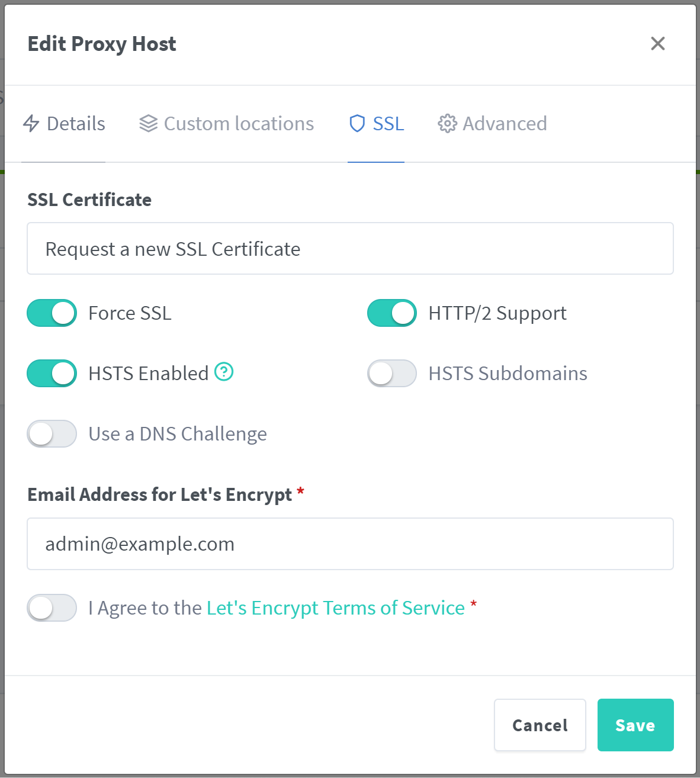Viewport: 700px width, 778px height.
Task: Switch to the Advanced tab label
Action: point(505,123)
